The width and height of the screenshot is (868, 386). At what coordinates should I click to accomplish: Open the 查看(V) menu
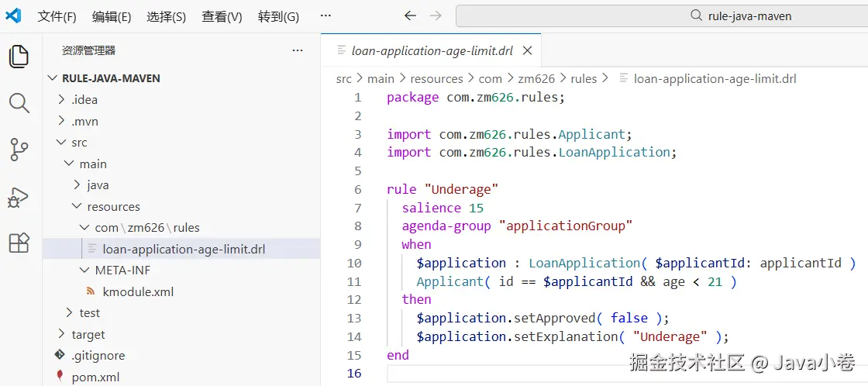[x=222, y=16]
